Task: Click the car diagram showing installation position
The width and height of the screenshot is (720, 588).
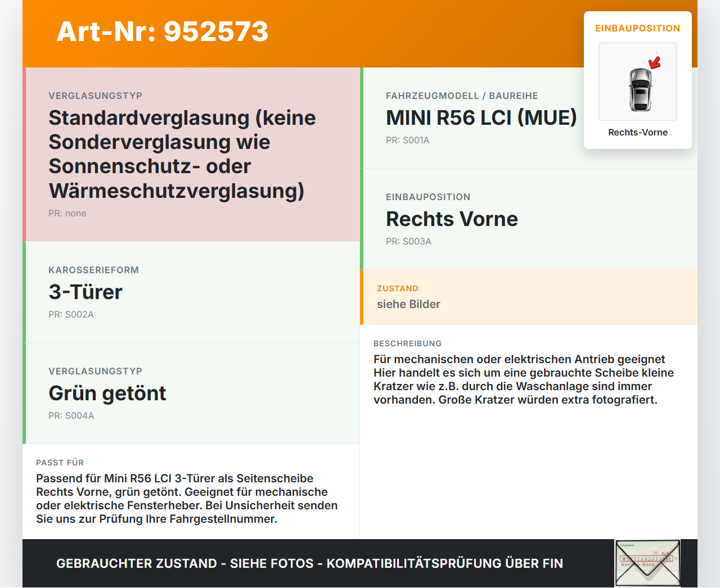Action: tap(637, 82)
